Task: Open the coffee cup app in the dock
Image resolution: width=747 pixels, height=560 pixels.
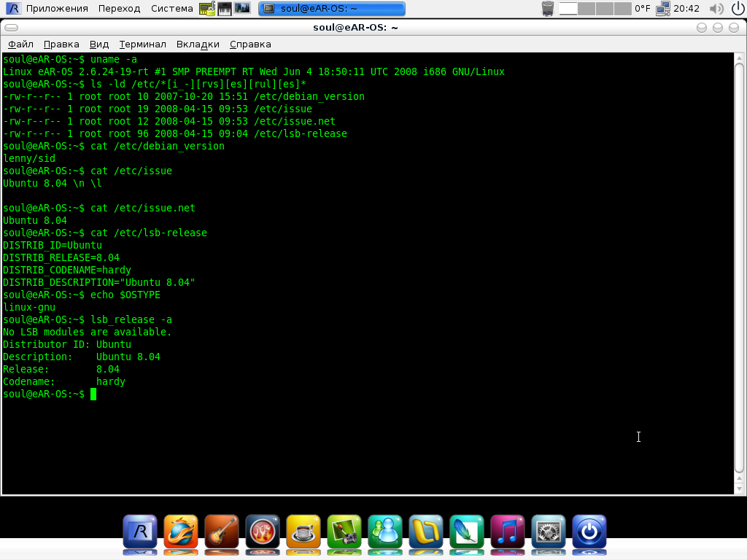Action: tap(303, 532)
